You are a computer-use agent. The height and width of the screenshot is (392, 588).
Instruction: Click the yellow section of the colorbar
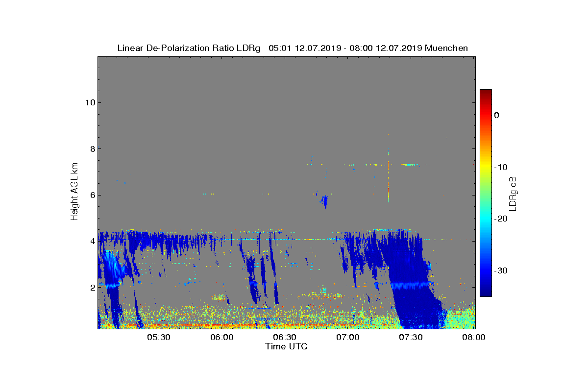[486, 167]
